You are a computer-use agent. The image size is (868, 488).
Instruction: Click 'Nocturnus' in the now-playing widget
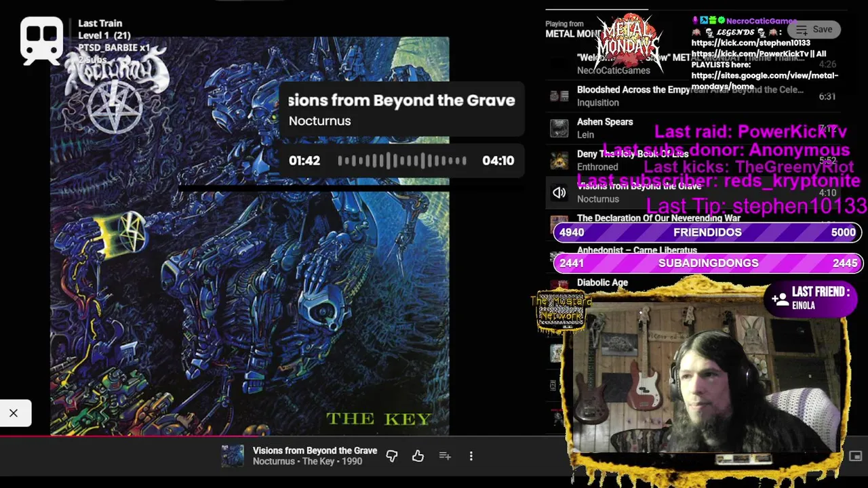(x=319, y=121)
